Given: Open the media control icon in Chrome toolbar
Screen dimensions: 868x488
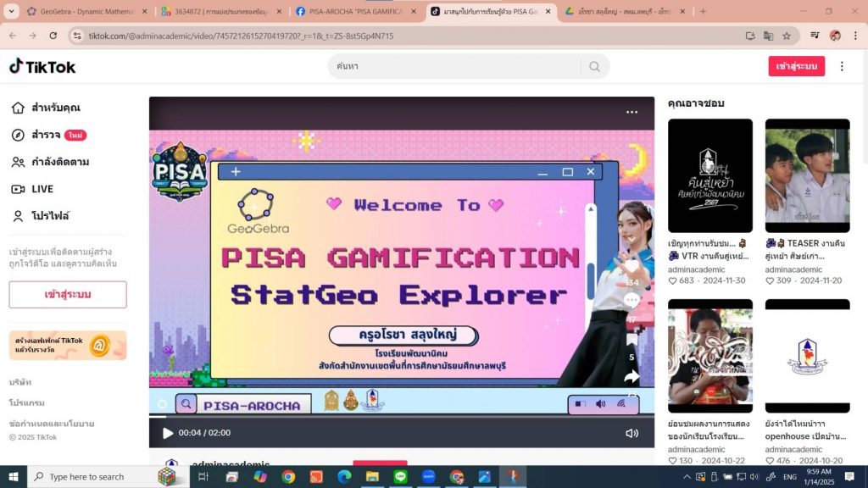Looking at the screenshot, I should tap(815, 36).
